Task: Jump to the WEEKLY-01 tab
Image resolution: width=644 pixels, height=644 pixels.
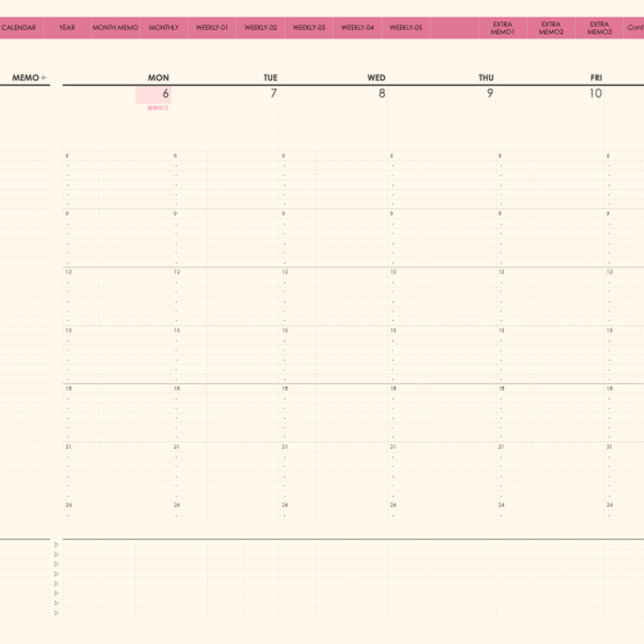Action: (212, 27)
